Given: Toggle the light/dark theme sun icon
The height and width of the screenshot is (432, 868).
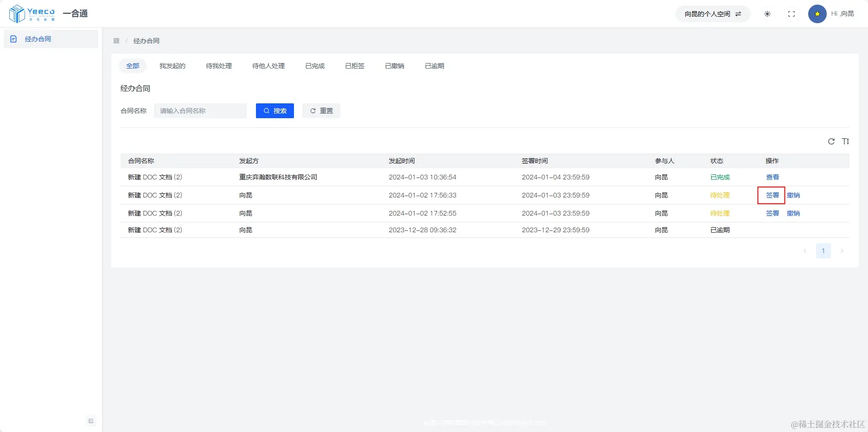Looking at the screenshot, I should pos(767,14).
